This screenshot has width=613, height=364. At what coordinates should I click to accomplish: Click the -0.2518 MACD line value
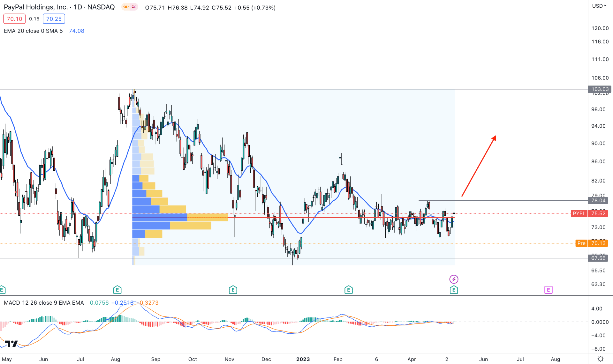(122, 303)
